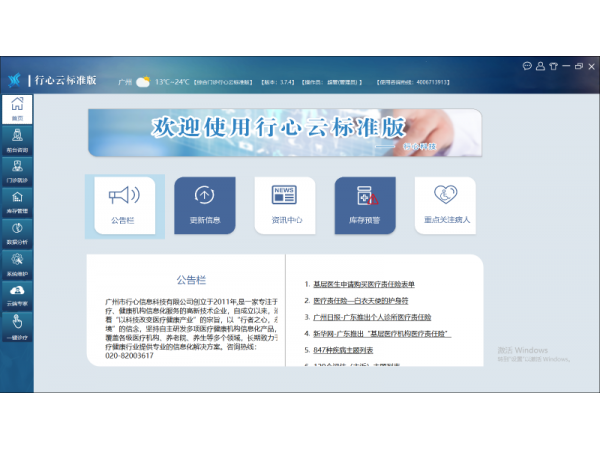Open 库存管理 inventory management in sidebar
600x450 pixels.
16,202
